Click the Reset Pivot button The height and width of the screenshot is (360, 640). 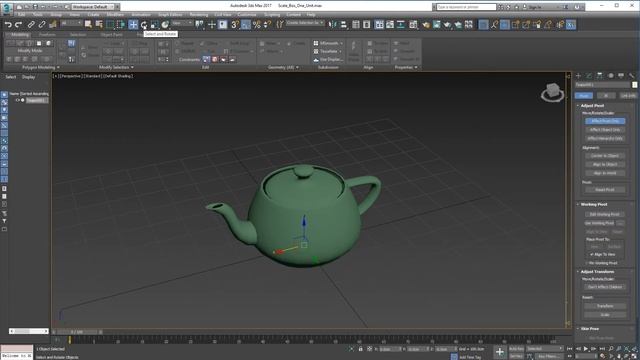[605, 190]
